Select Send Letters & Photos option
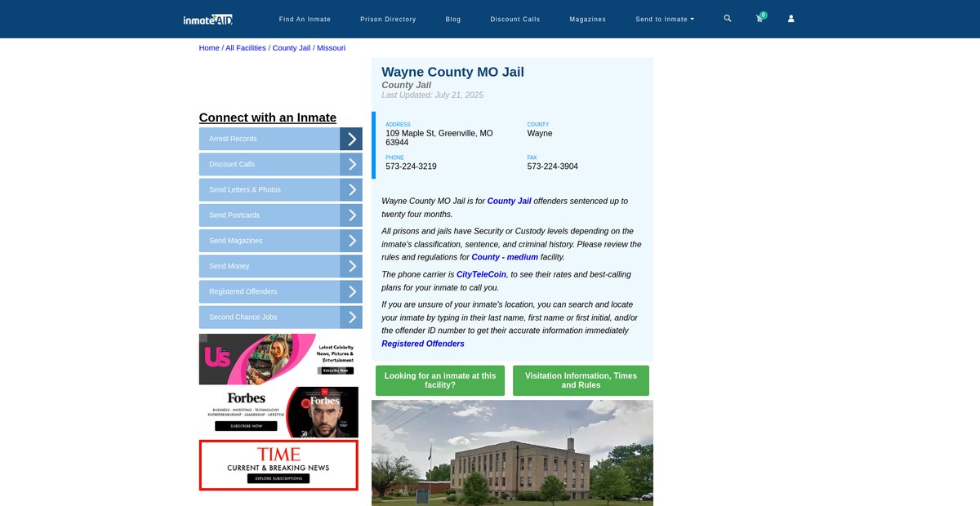 269,189
